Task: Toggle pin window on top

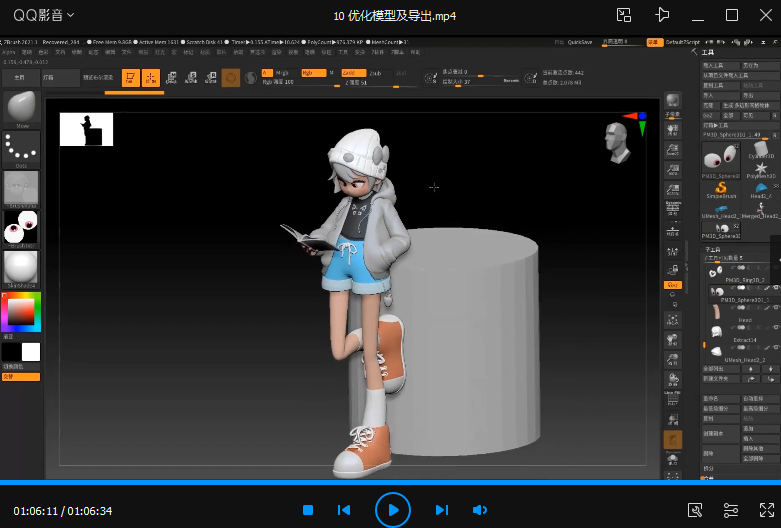Action: tap(661, 15)
